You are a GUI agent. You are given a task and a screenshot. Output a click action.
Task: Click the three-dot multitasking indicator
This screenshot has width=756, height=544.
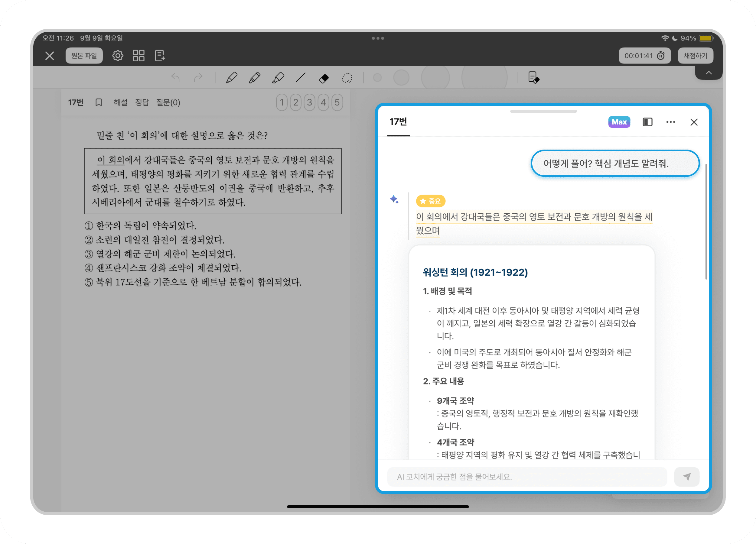[378, 38]
